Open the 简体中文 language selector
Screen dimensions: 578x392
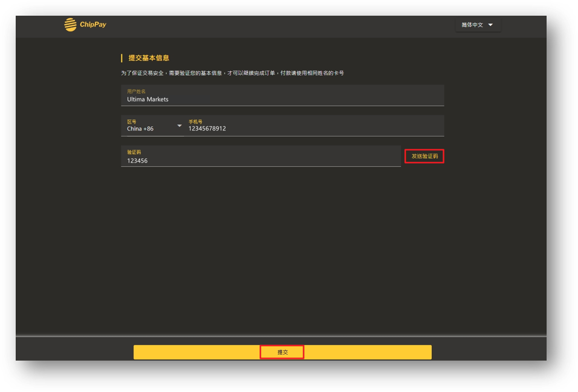pos(478,25)
